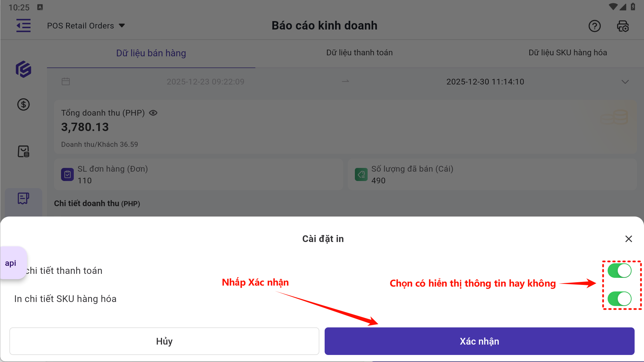This screenshot has height=362, width=644.
Task: Click the floating api bubble
Action: tap(11, 263)
